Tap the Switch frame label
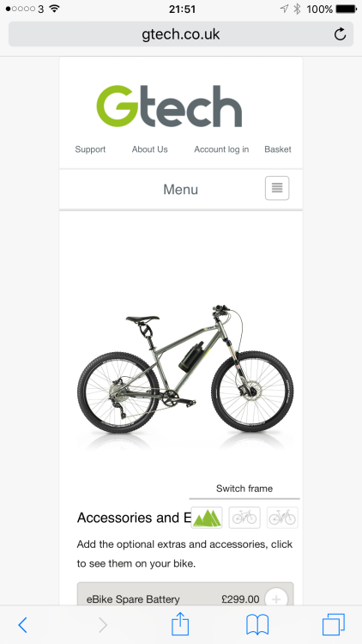Image resolution: width=362 pixels, height=644 pixels. (244, 489)
